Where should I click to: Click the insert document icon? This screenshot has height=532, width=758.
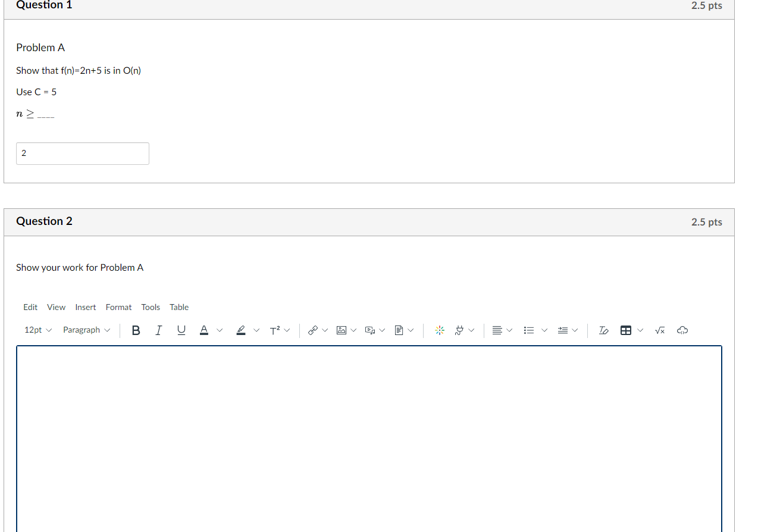[399, 330]
